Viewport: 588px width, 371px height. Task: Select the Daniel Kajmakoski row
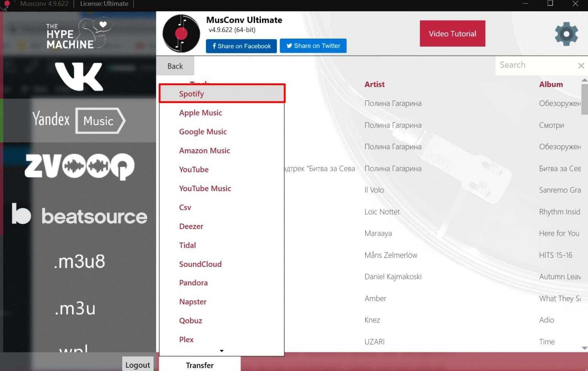point(393,277)
